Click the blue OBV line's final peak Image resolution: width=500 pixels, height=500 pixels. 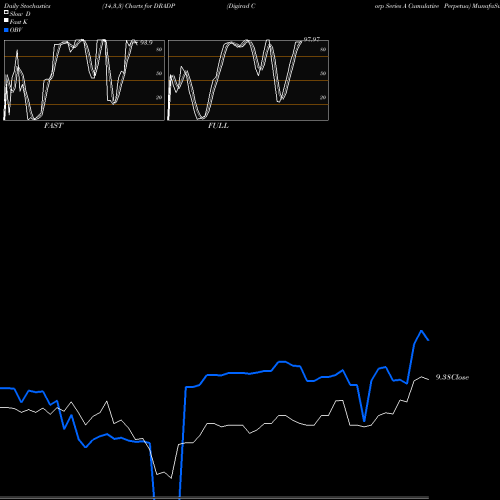421,331
